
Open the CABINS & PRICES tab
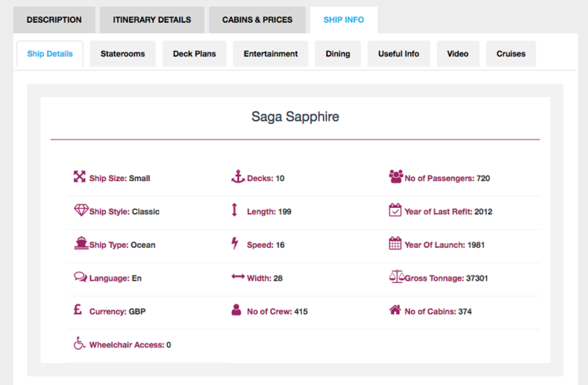tap(257, 20)
